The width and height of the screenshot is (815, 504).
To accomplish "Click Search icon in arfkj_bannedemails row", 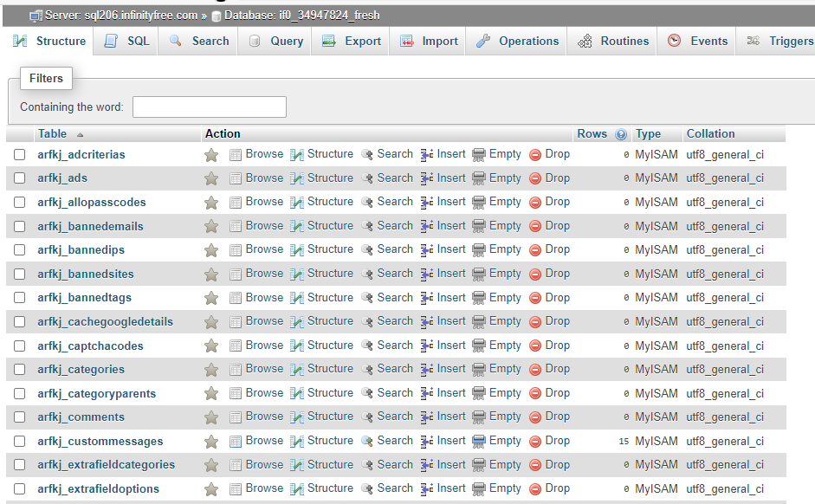I will coord(367,226).
